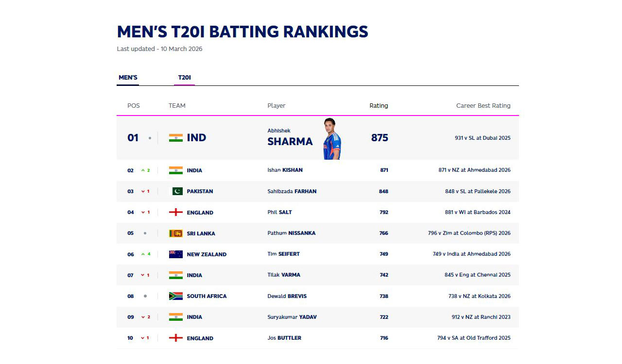Click the South Africa flag icon

[175, 296]
